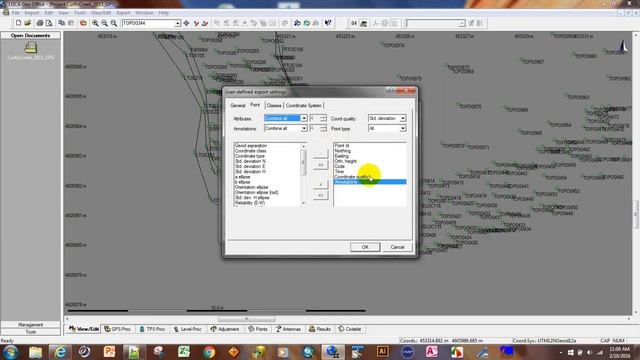640x360 pixels.
Task: Click the Annotations number stepper
Action: (323, 129)
